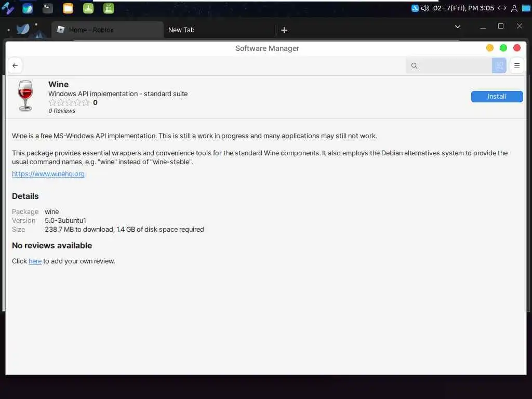Open the second green panel app icon
This screenshot has height=399, width=532.
pos(109,8)
